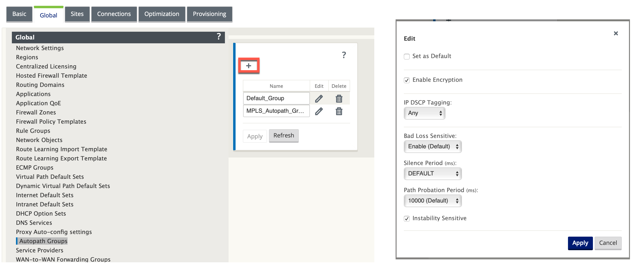Click Apply in the Edit dialog
Image resolution: width=644 pixels, height=271 pixels.
pyautogui.click(x=580, y=243)
